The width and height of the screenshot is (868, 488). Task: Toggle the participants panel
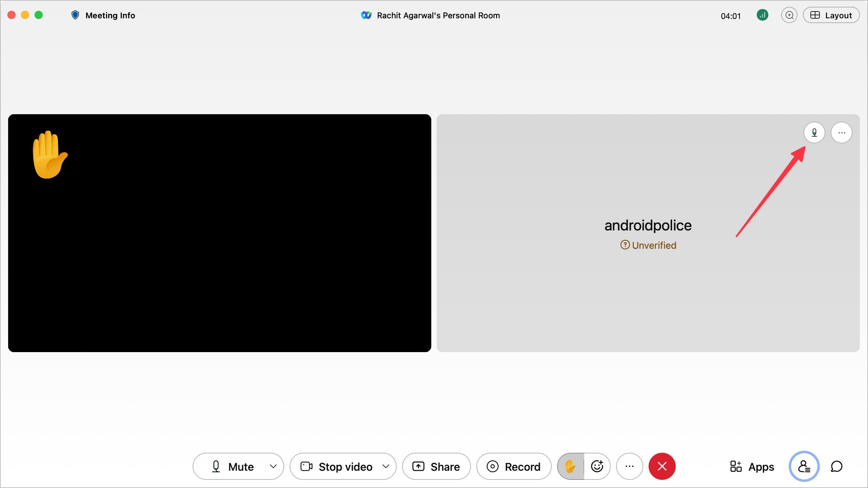[804, 467]
